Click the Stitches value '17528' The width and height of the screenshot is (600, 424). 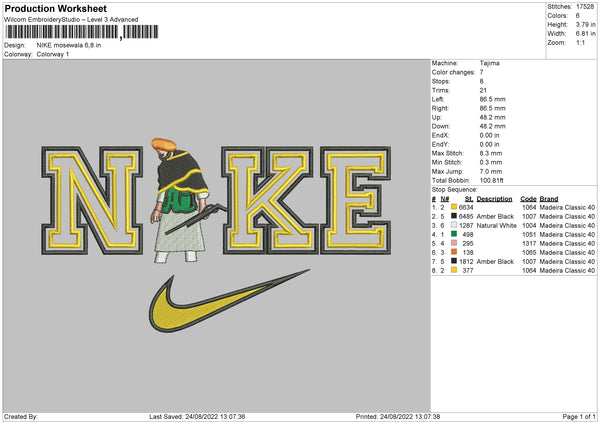pos(585,7)
